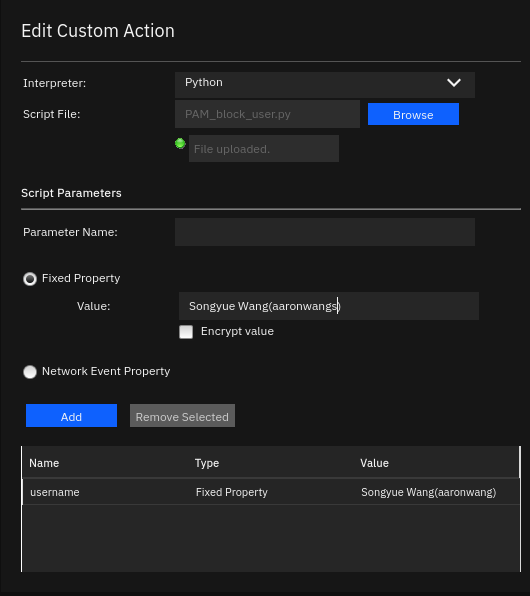The height and width of the screenshot is (596, 530).
Task: Select the username parameter row
Action: [271, 492]
